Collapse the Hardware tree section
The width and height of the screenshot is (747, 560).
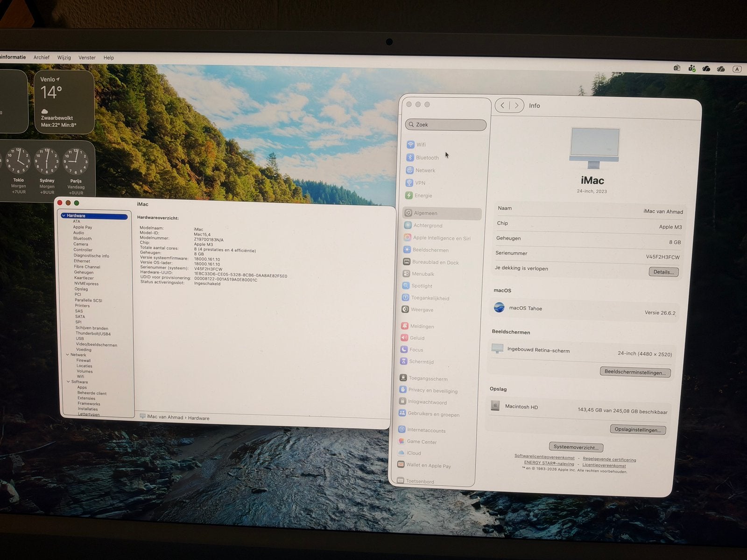point(63,216)
